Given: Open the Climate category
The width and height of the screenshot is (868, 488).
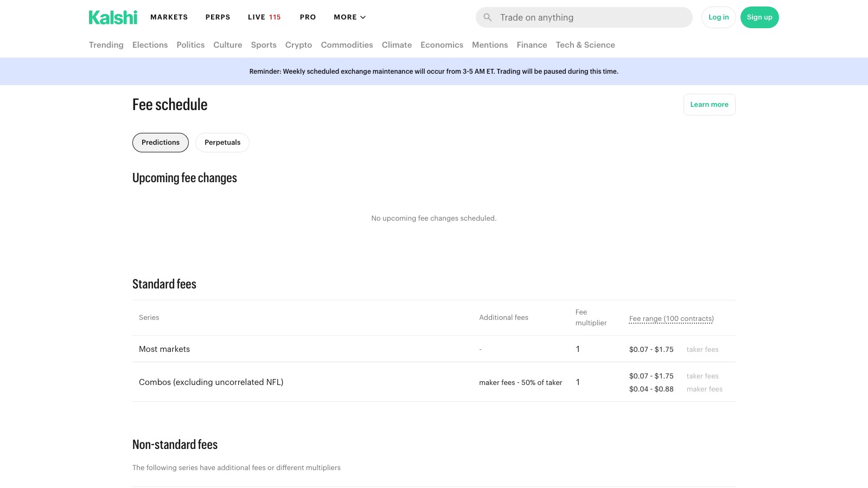Looking at the screenshot, I should [x=397, y=45].
